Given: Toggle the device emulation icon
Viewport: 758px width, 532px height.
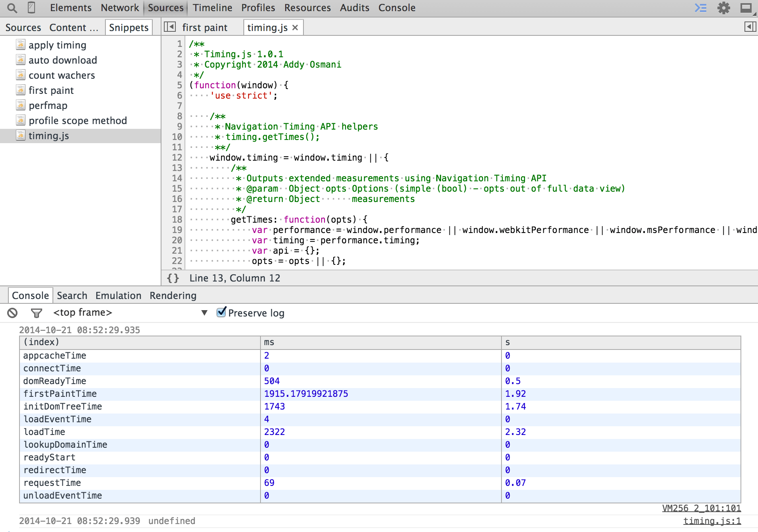Looking at the screenshot, I should 32,7.
